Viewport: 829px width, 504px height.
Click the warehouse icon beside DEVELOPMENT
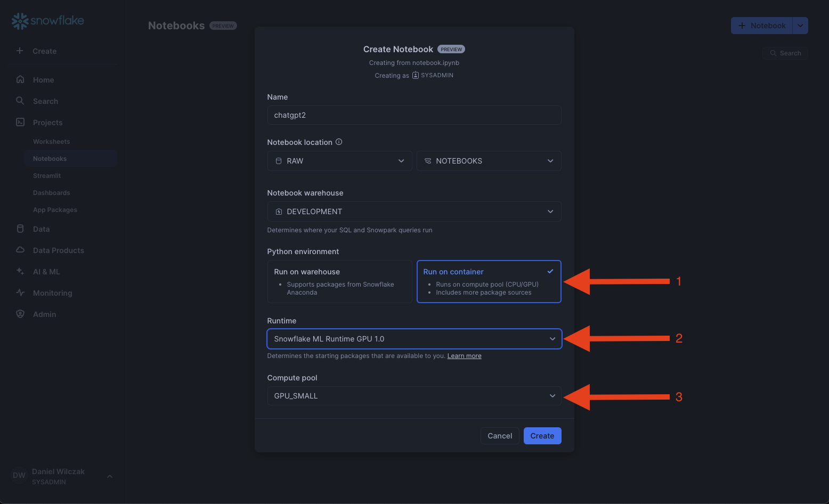point(279,212)
